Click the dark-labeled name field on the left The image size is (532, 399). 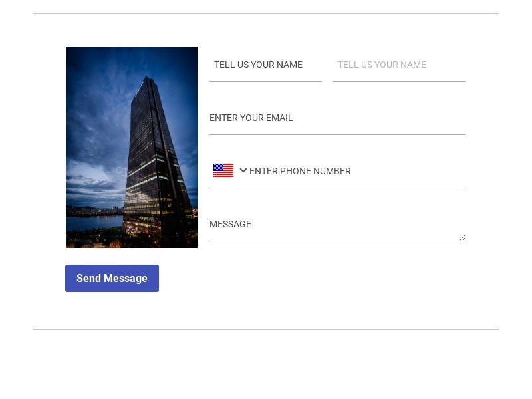[265, 65]
